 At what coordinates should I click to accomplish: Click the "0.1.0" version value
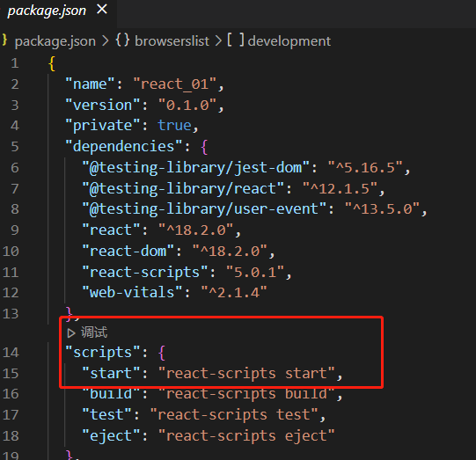point(187,105)
